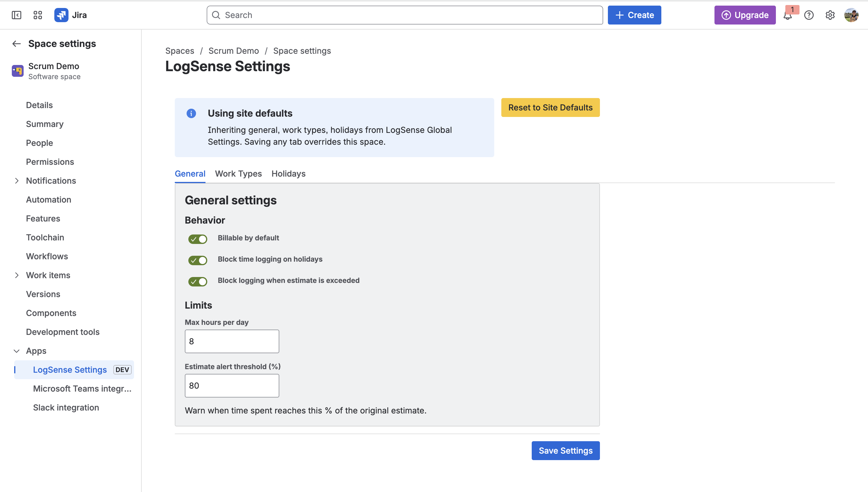Screen dimensions: 868x492
Task: Go back using the Space settings arrow
Action: [17, 44]
